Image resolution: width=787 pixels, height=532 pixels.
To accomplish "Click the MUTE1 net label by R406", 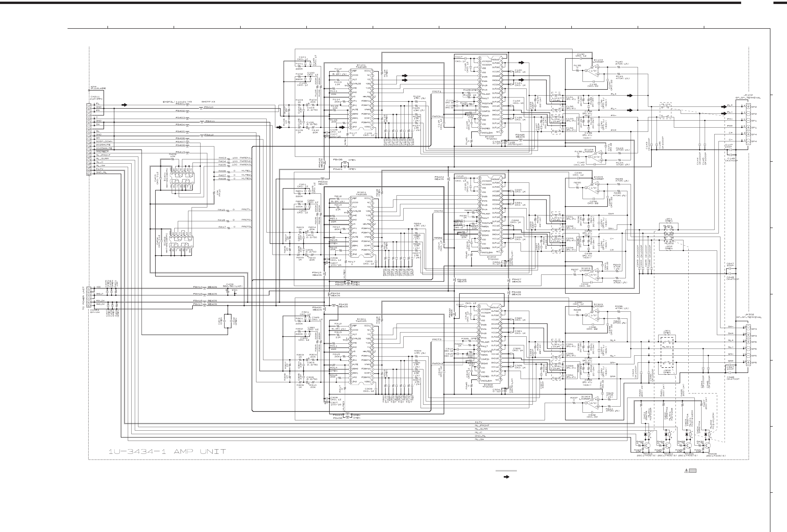I will coord(246,171).
